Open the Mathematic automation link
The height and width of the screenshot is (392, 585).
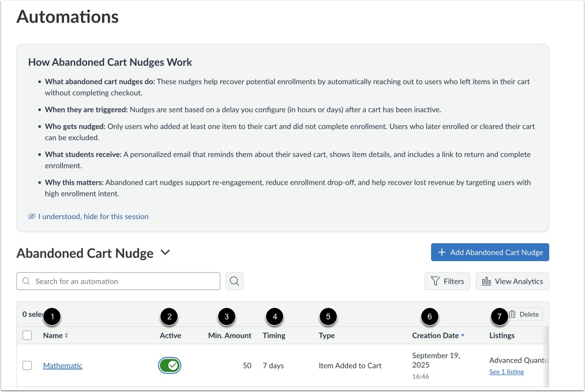coord(62,365)
